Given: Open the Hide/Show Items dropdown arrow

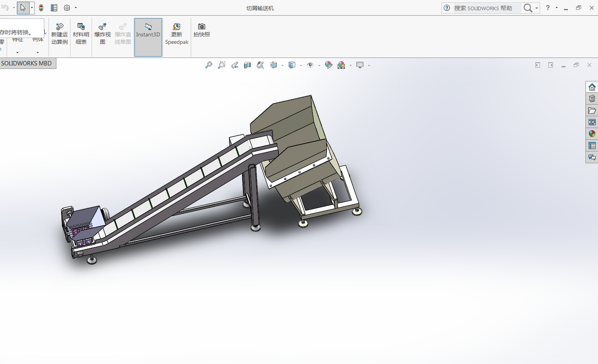Looking at the screenshot, I should point(319,65).
